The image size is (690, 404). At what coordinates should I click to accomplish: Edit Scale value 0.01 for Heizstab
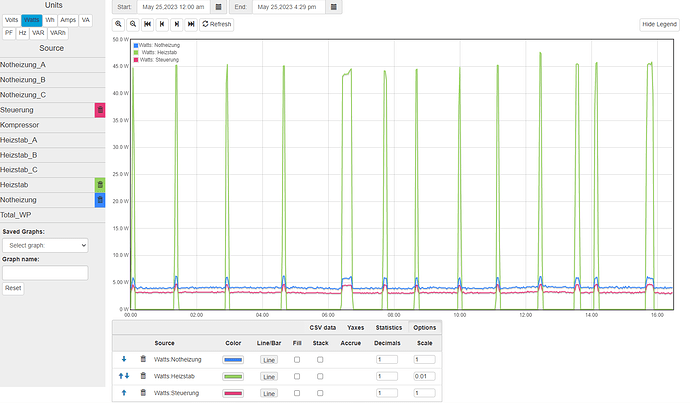[x=425, y=376]
